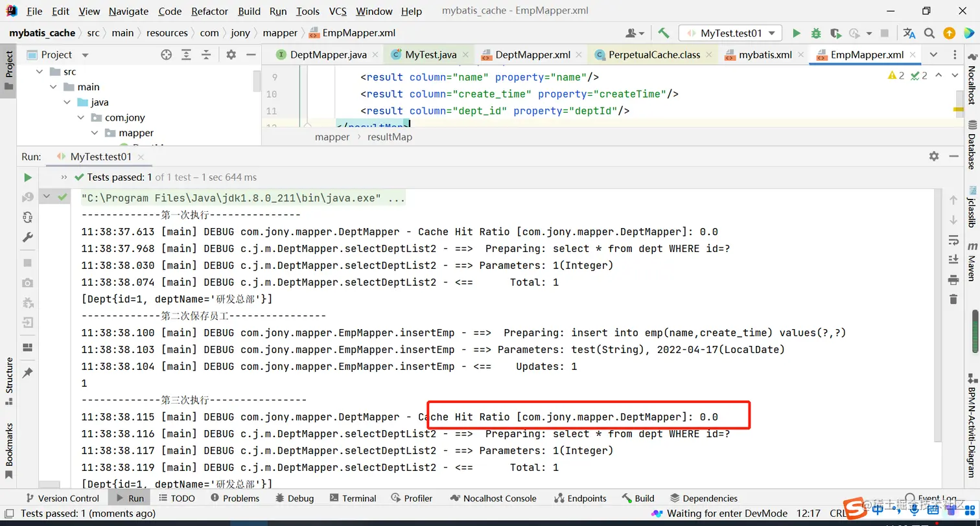
Task: Open the Run panel settings gear
Action: pyautogui.click(x=934, y=156)
